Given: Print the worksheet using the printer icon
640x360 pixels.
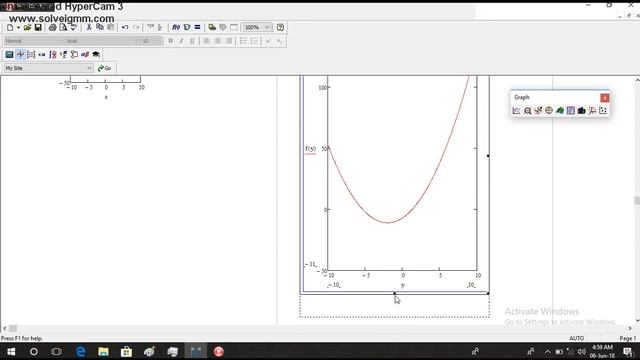Looking at the screenshot, I should point(52,27).
